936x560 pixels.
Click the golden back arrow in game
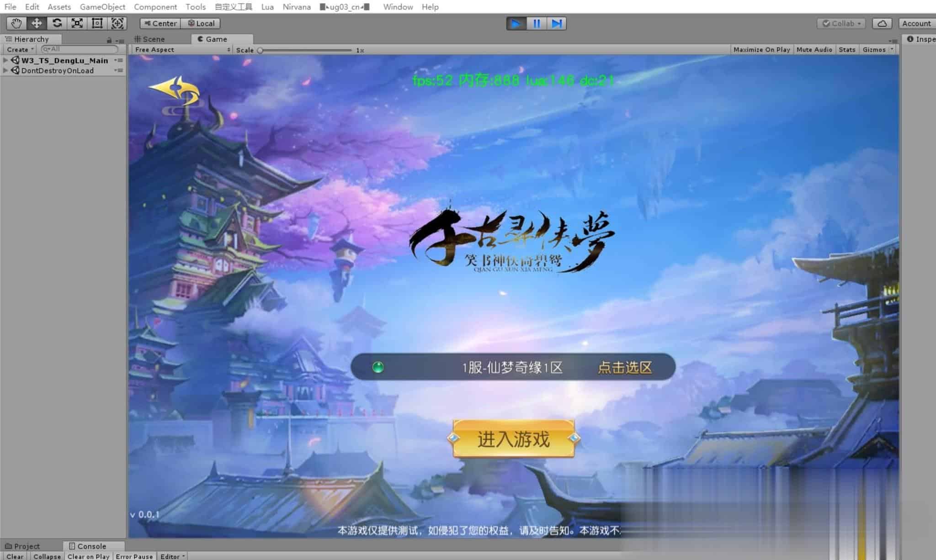[x=175, y=90]
